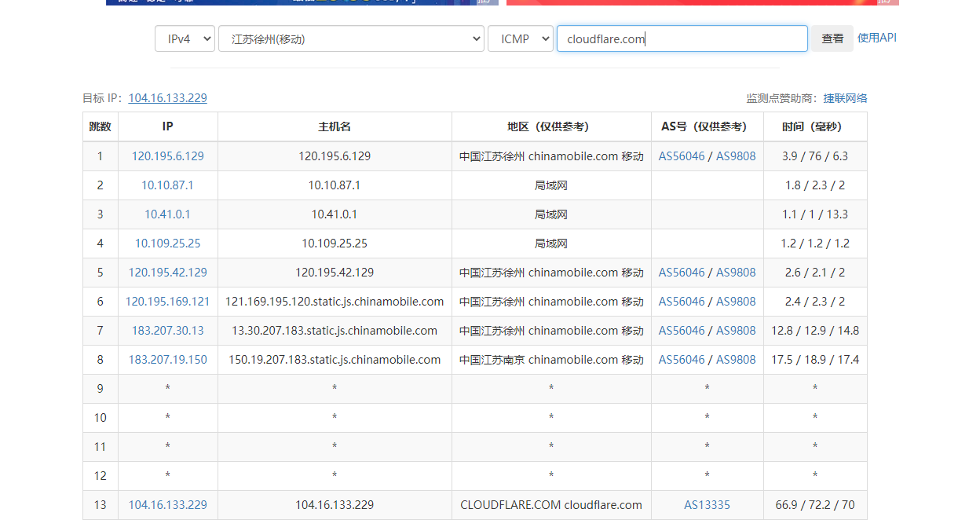980x531 pixels.
Task: Expand the 江苏徐州(移动) node dropdown
Action: click(350, 38)
